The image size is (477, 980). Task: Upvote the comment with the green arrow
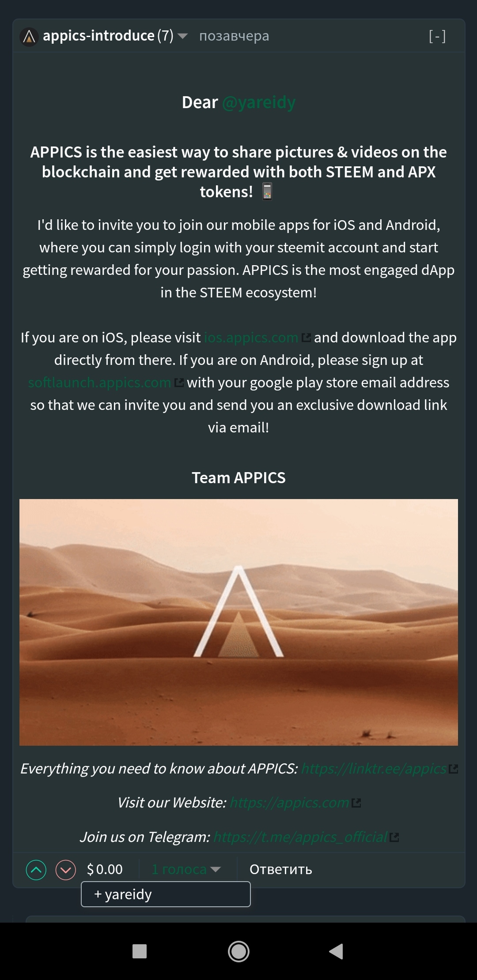click(36, 870)
